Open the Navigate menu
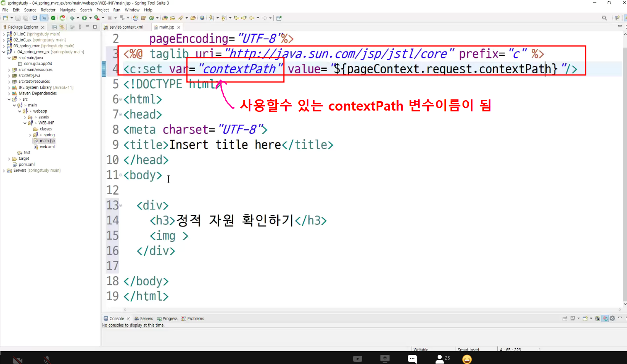The height and width of the screenshot is (364, 627). pyautogui.click(x=68, y=10)
